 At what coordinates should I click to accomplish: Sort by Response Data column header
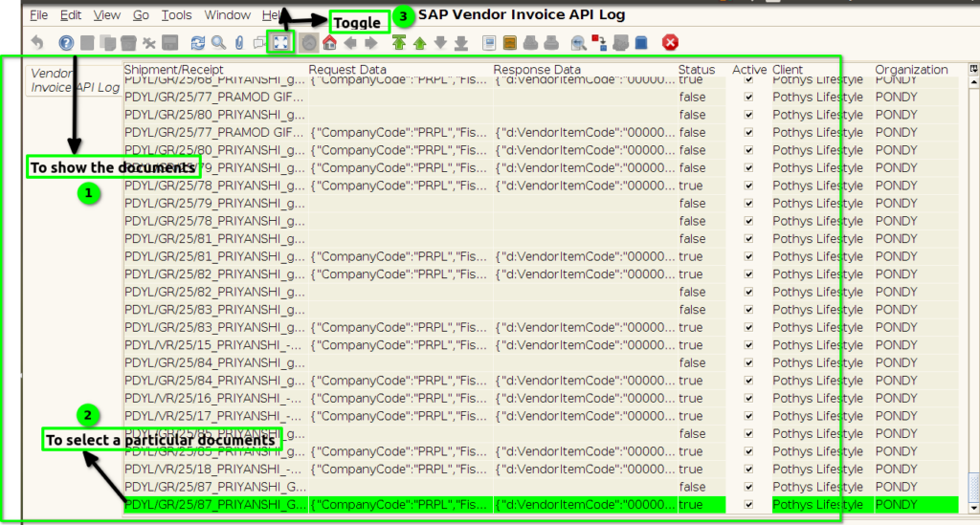point(585,69)
